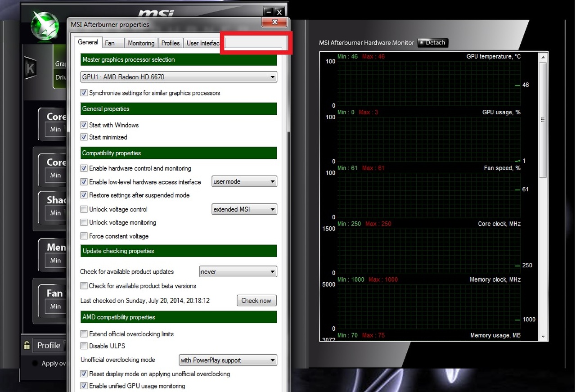The height and width of the screenshot is (392, 576).
Task: Click the Min : 46 temperature value
Action: (347, 56)
